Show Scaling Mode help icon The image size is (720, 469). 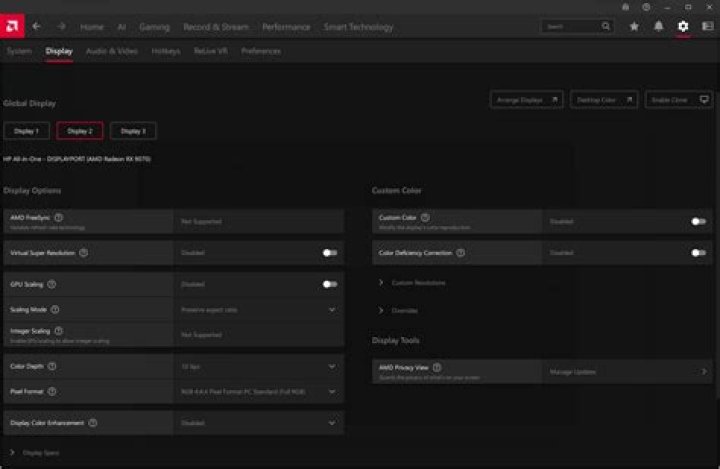coord(55,310)
